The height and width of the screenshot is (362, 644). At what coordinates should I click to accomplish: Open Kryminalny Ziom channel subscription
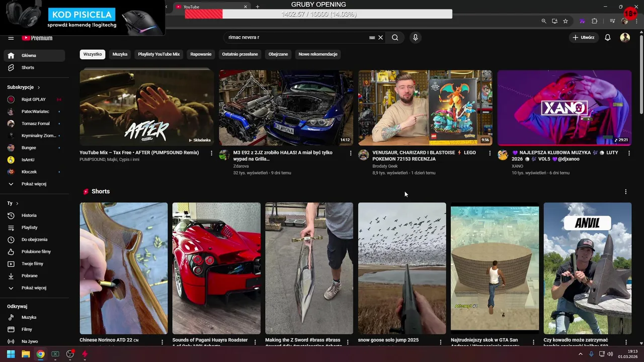coord(34,136)
